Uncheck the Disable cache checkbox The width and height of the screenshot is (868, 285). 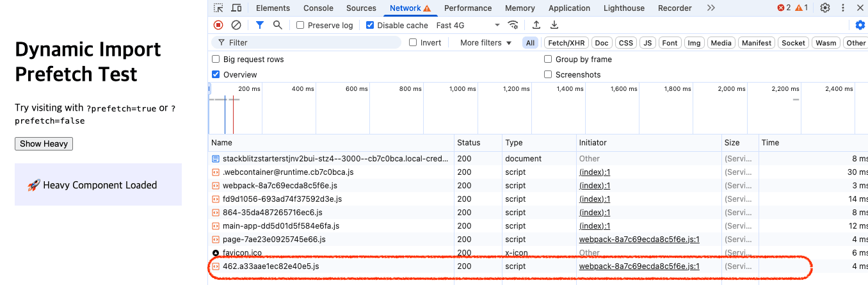(370, 26)
